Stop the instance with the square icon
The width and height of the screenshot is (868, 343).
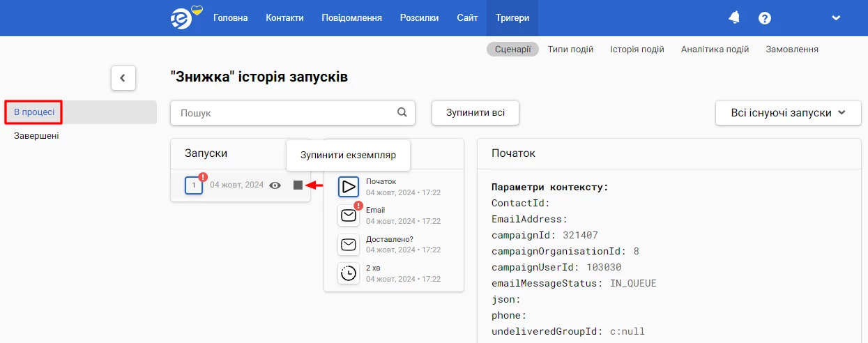click(x=298, y=185)
